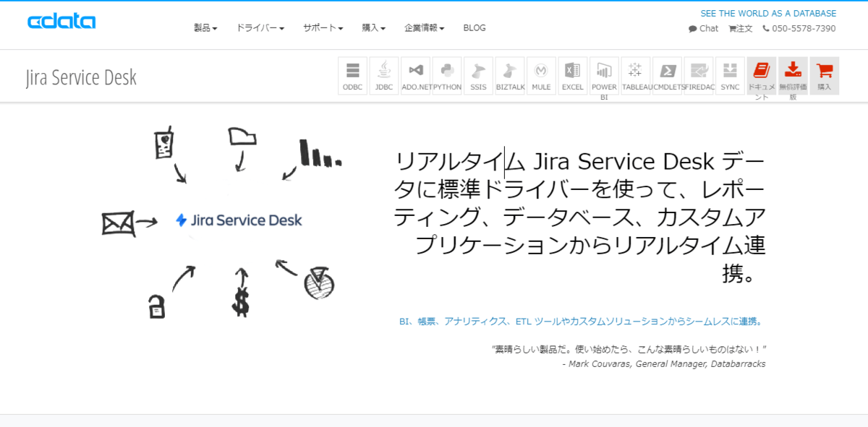Select the Excel add-in icon

[572, 75]
